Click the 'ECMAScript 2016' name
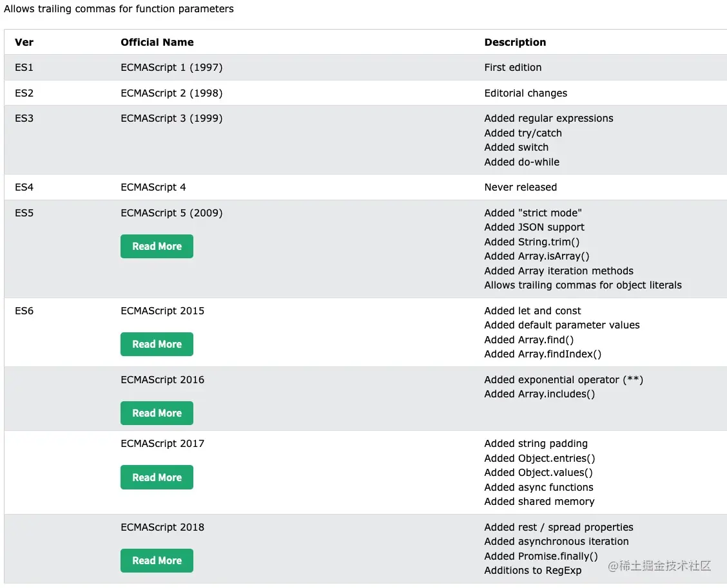The image size is (727, 588). (162, 379)
